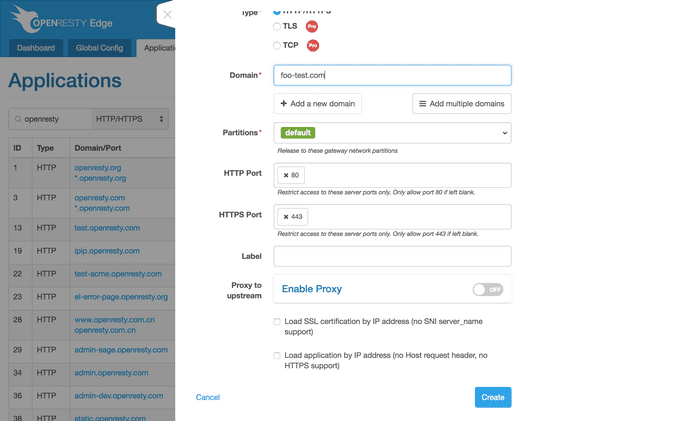Click the Pro badge next to TLS

312,26
